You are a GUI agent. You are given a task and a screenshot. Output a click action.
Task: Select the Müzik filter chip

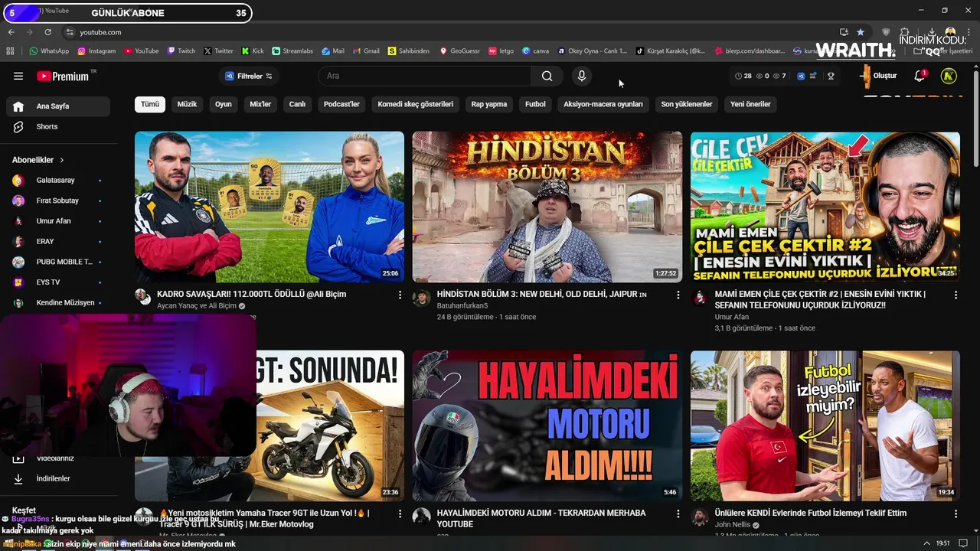tap(187, 104)
